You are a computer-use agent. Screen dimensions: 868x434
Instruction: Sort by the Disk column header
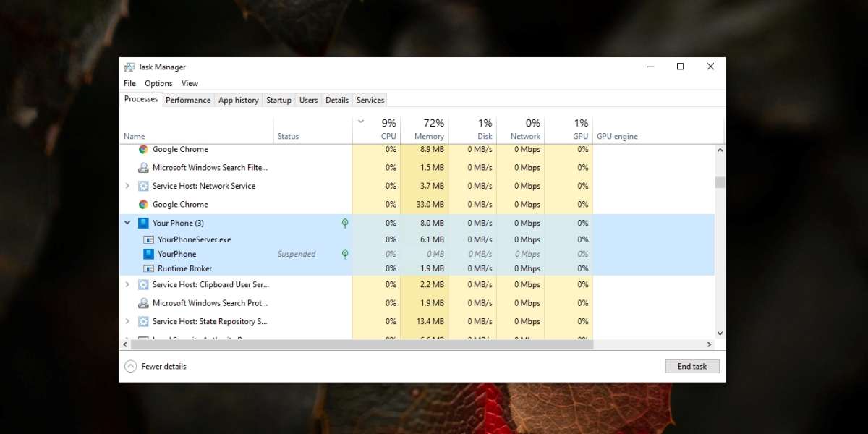coord(472,129)
